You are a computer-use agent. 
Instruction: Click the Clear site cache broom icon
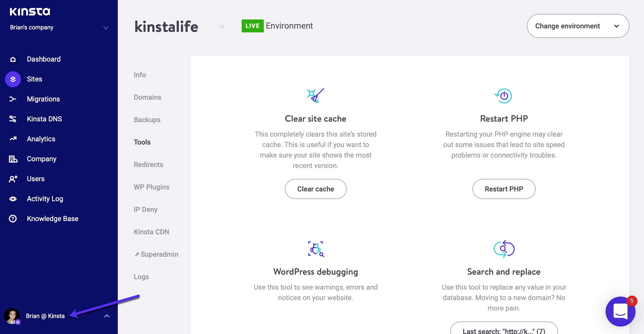click(x=316, y=96)
